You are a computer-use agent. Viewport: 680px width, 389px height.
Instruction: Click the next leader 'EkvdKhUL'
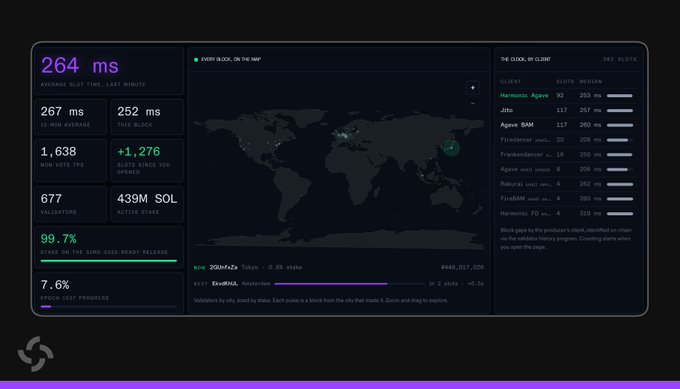[225, 284]
